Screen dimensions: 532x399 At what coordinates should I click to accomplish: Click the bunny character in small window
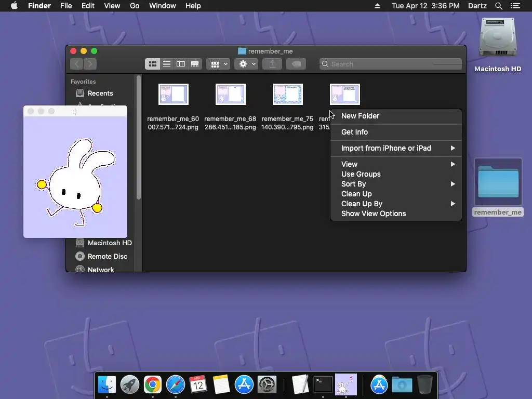coord(76,181)
